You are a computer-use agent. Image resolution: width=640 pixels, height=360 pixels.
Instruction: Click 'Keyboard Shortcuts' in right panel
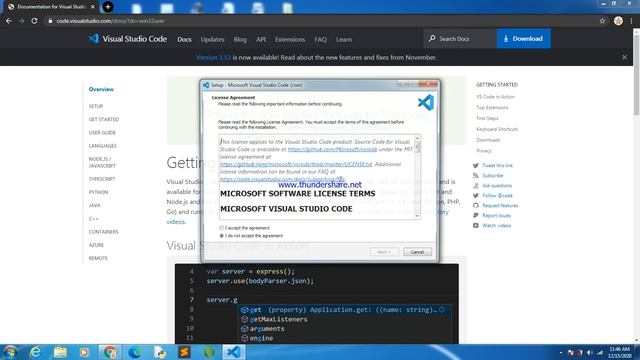click(497, 129)
